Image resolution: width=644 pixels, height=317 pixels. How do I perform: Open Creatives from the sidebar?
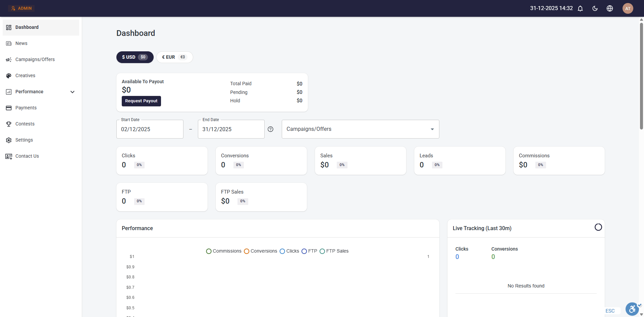tap(25, 75)
